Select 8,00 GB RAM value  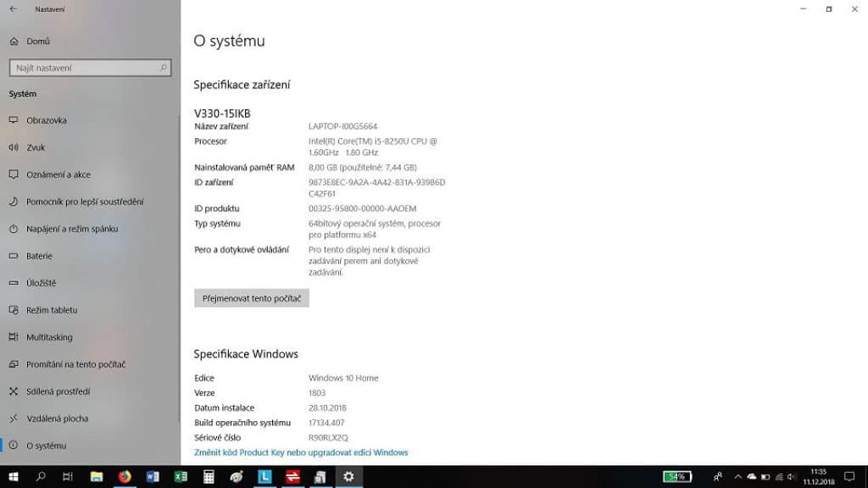coord(363,167)
